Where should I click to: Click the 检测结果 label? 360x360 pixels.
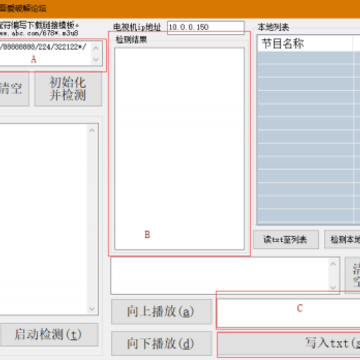pyautogui.click(x=131, y=39)
